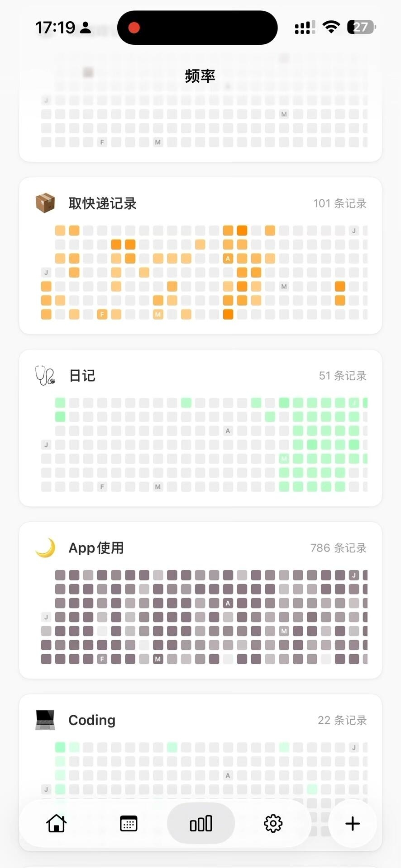The width and height of the screenshot is (401, 868).
Task: Open the settings gear icon
Action: (x=273, y=823)
